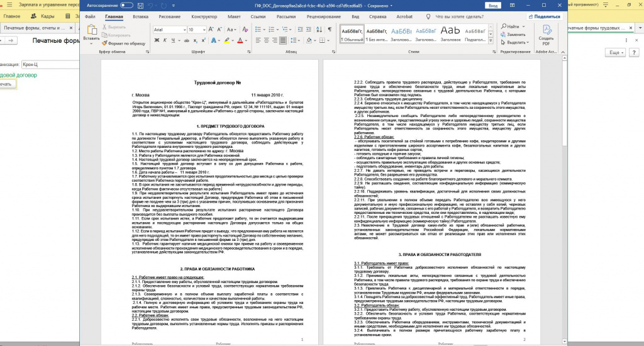Click the increase font size icon

pos(211,30)
